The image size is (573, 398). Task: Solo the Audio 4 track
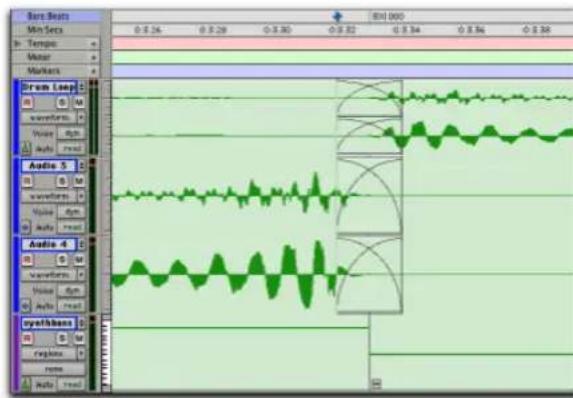point(62,260)
